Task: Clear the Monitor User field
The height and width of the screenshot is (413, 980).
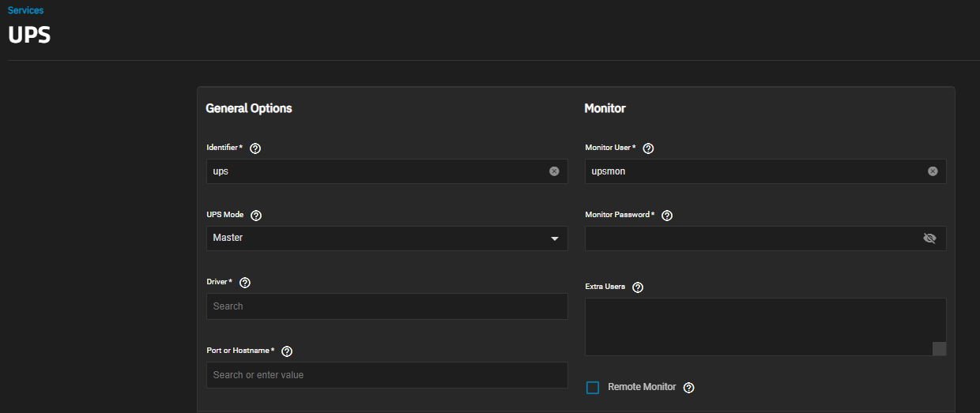Action: [933, 171]
